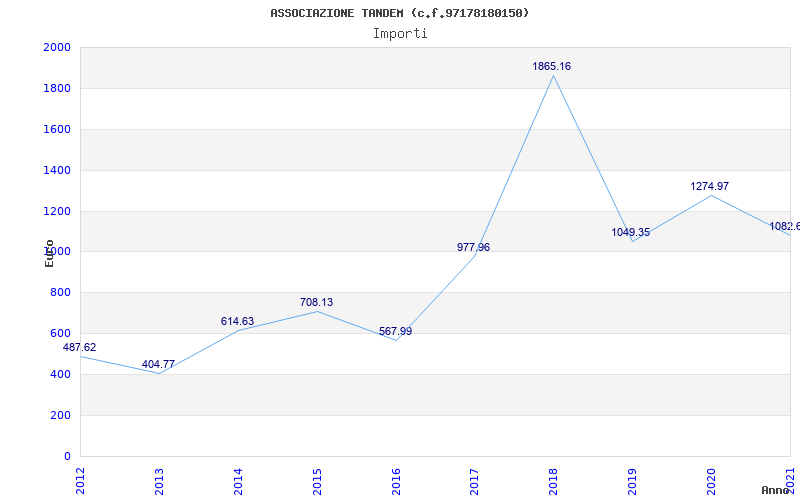
Task: Click the 1865.16 data point label
Action: [552, 66]
